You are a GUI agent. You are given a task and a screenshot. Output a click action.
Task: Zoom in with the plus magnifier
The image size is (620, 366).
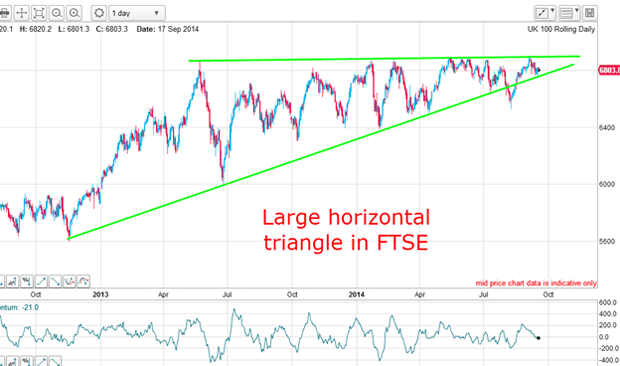point(74,13)
